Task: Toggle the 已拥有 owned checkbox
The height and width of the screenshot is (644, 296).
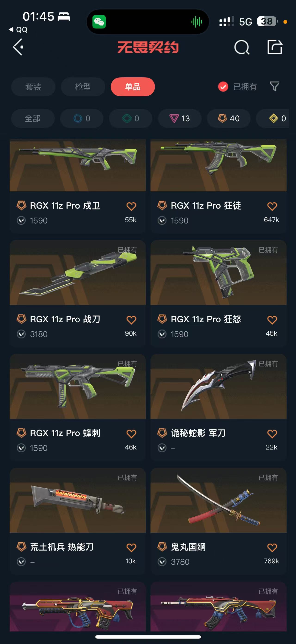Action: [x=223, y=87]
